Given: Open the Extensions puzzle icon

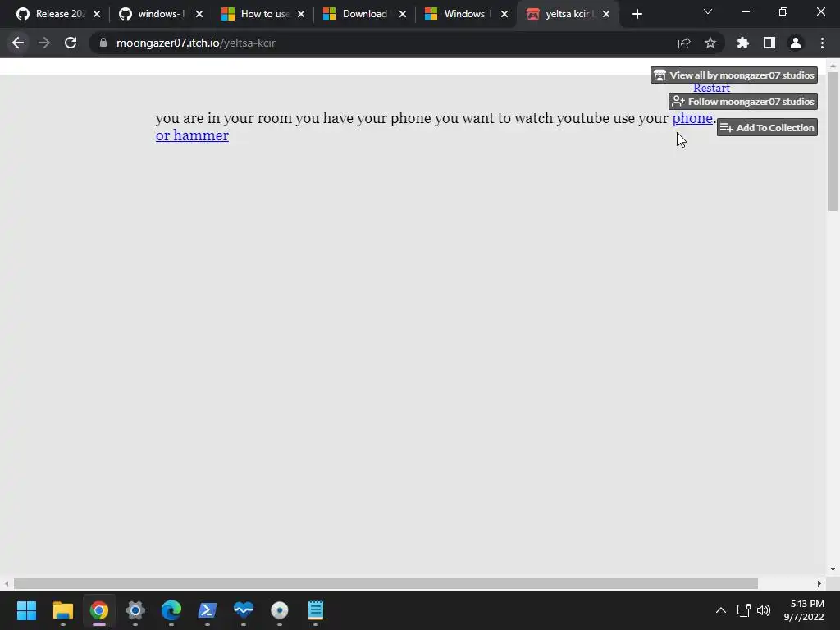Looking at the screenshot, I should pyautogui.click(x=742, y=43).
